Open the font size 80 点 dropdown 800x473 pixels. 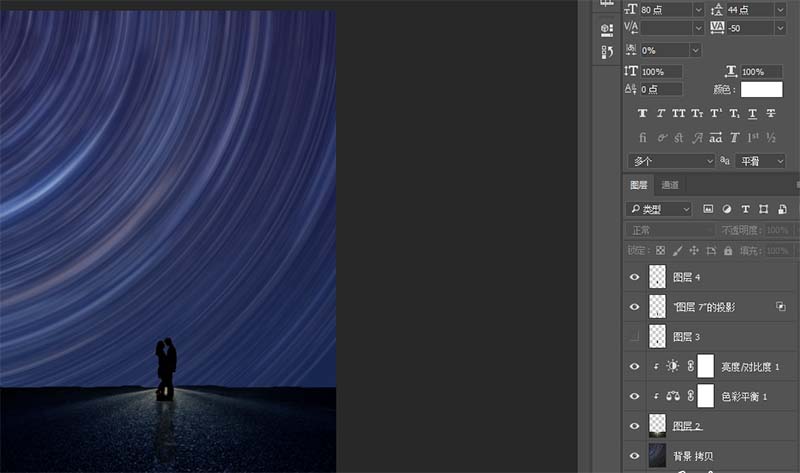click(698, 10)
